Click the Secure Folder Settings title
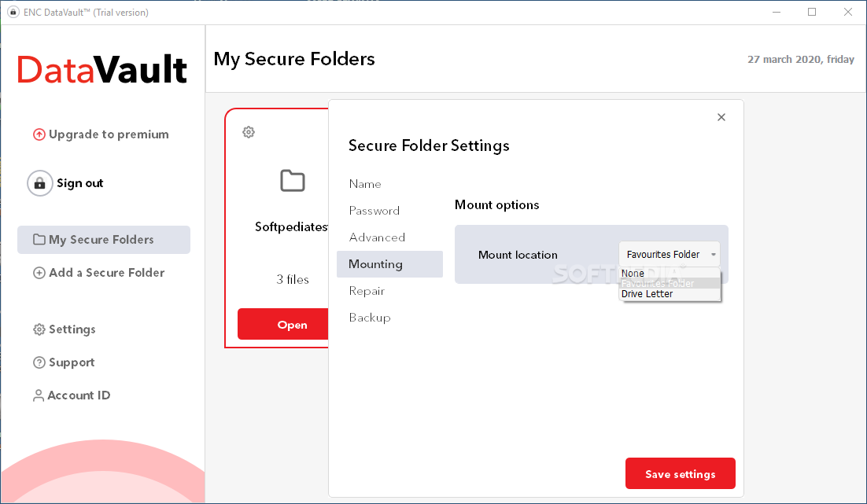 pos(429,146)
